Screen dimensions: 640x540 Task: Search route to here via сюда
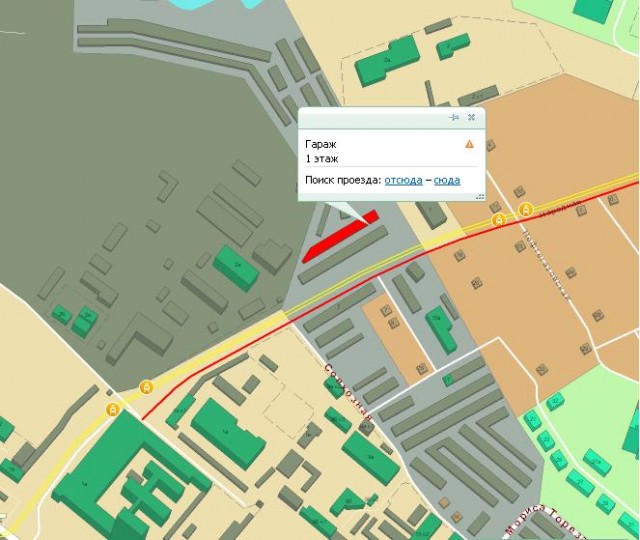447,180
